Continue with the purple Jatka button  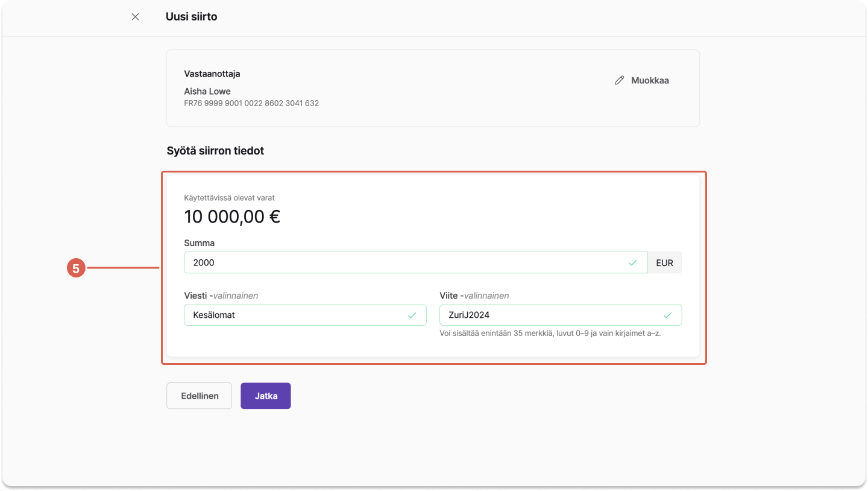(x=266, y=396)
